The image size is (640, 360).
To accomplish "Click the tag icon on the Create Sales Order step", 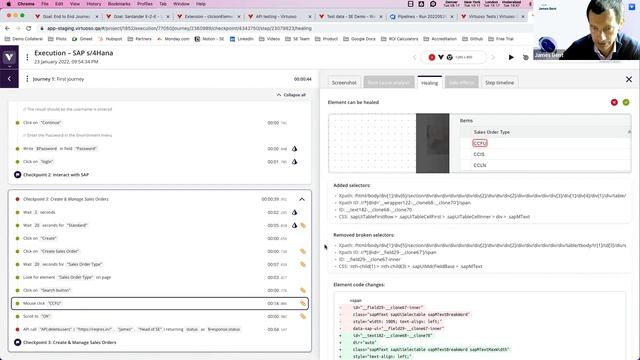I will click(303, 251).
